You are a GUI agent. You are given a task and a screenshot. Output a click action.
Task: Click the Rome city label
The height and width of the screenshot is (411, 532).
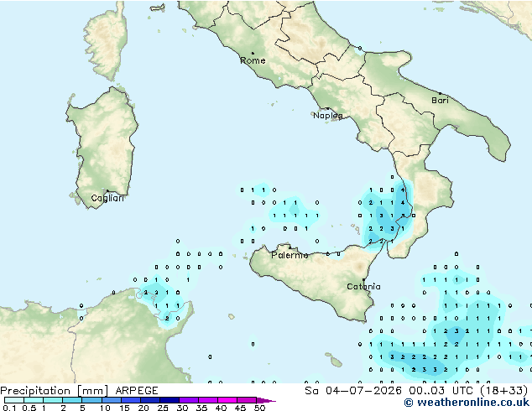click(253, 60)
